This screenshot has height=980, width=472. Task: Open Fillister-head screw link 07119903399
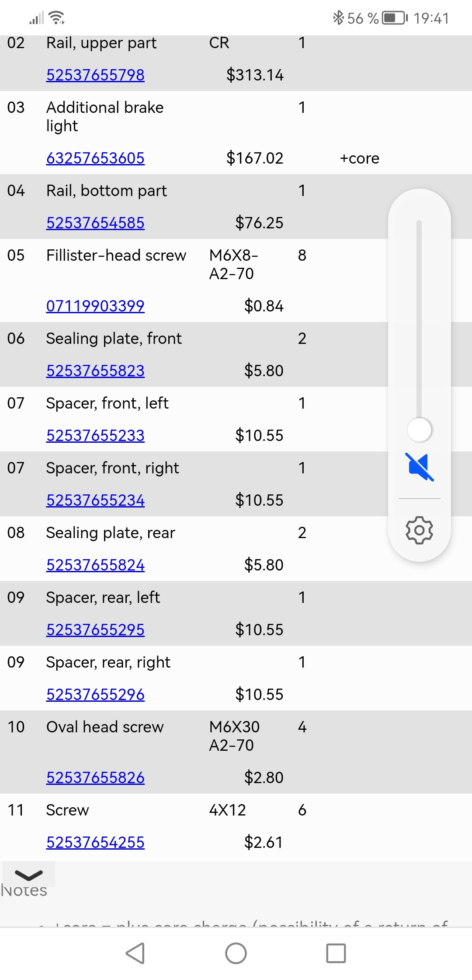(95, 306)
